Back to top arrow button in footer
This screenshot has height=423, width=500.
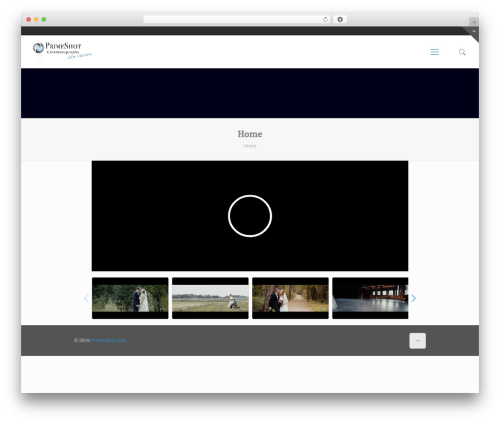point(417,341)
